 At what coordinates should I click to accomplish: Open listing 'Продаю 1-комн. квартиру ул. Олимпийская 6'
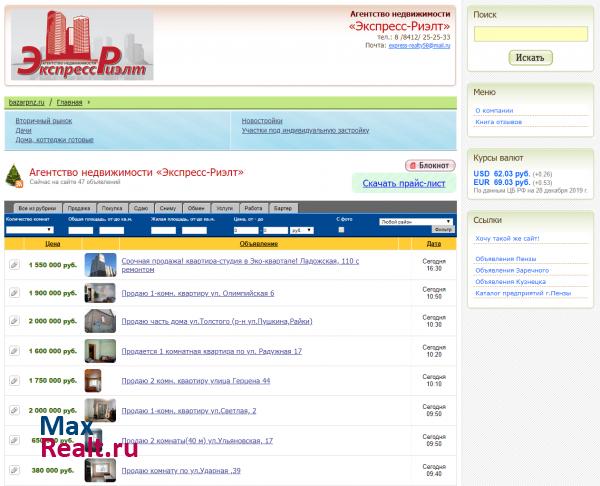pyautogui.click(x=198, y=294)
